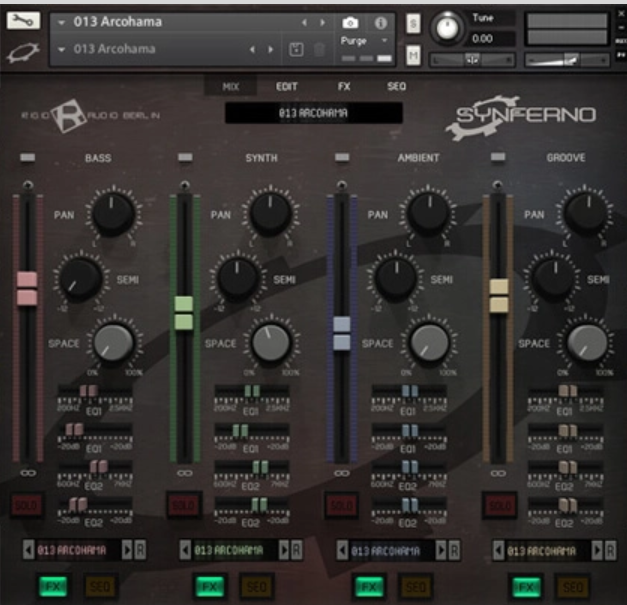
Task: Randomize Synth sound with the R button
Action: point(297,550)
